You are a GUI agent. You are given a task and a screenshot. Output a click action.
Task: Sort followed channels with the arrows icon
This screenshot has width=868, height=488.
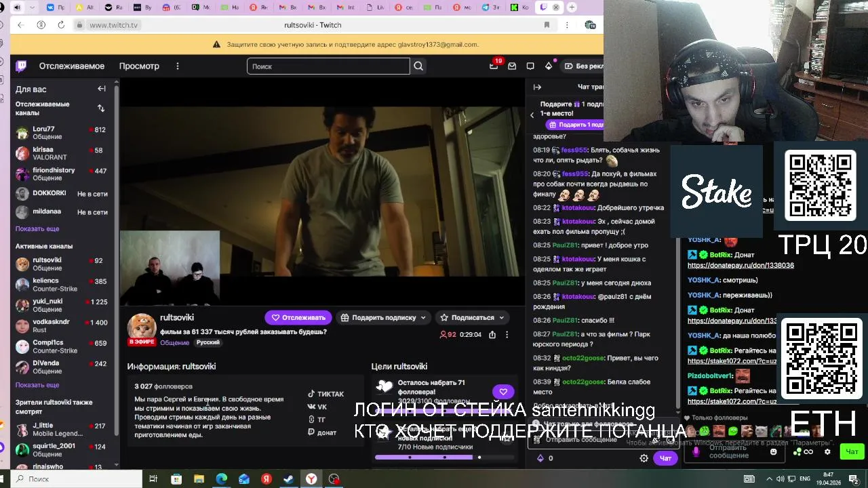pos(101,108)
